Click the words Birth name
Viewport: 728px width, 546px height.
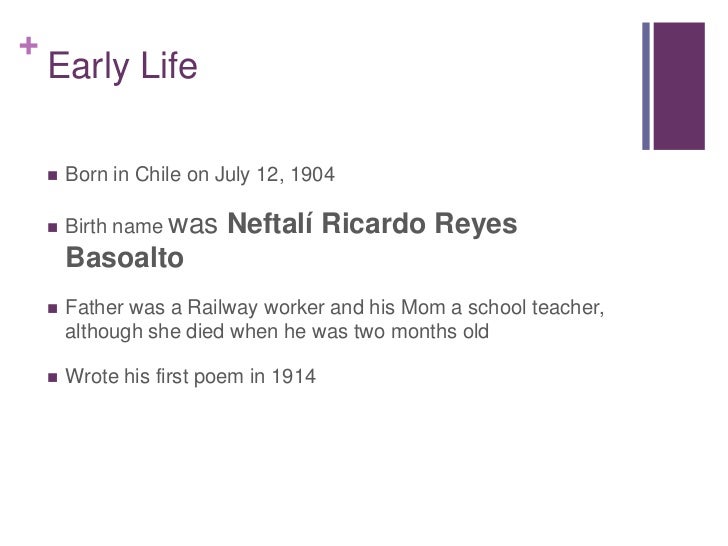click(x=114, y=226)
